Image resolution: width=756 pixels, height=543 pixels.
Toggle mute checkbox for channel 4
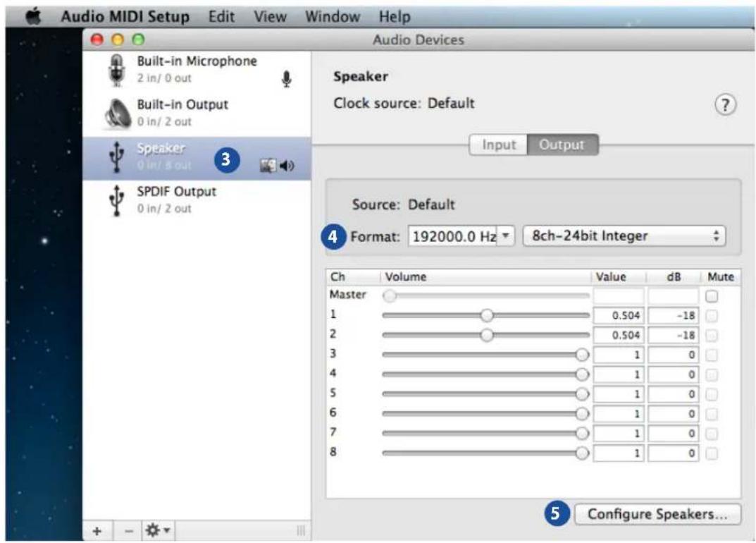click(x=712, y=375)
